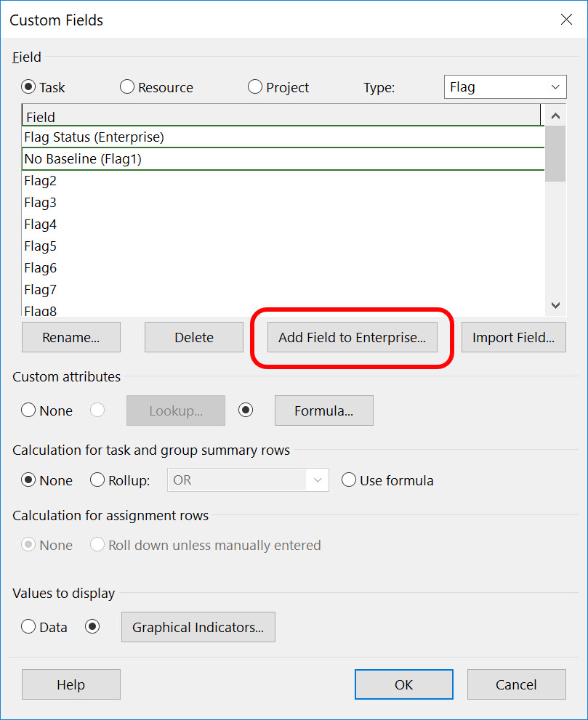
Task: Click the Delete button
Action: (x=194, y=337)
